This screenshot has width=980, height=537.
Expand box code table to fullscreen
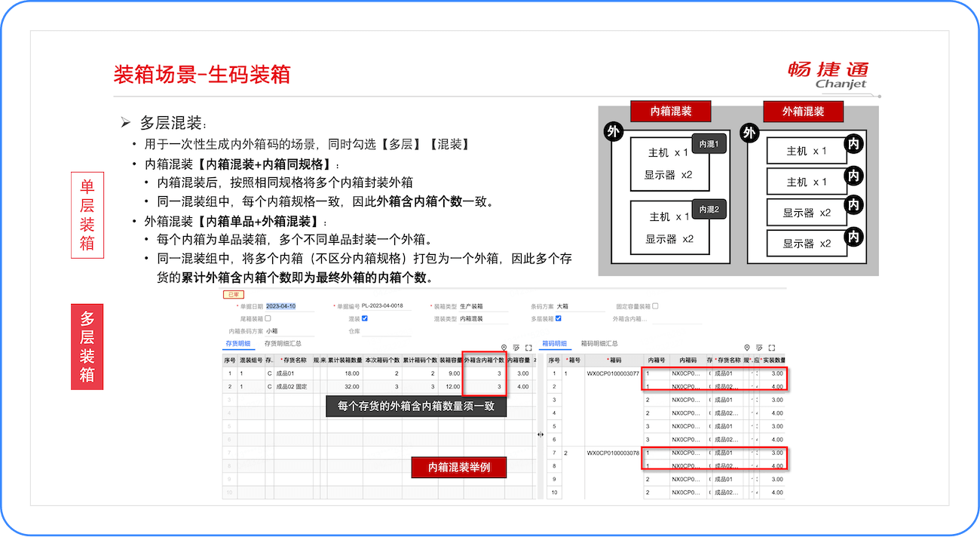click(772, 348)
